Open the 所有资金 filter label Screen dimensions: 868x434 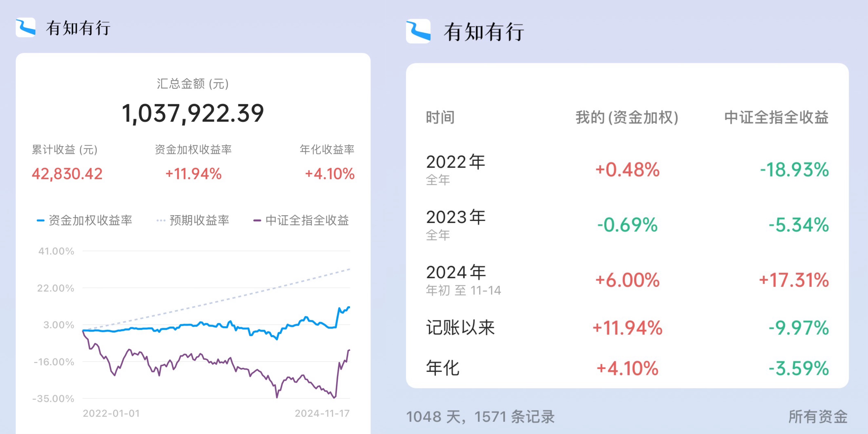[818, 417]
